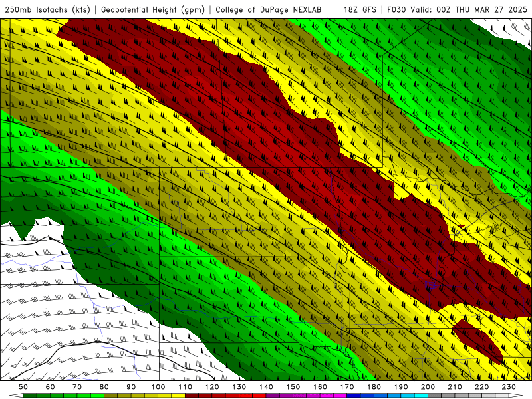Click the 170 value on the color scale
This screenshot has height=399, width=532.
tap(347, 387)
